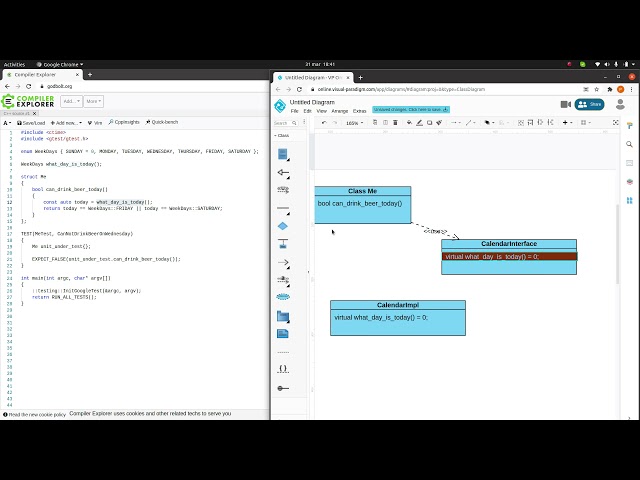Screen dimensions: 640x480
Task: Open the Arrange menu
Action: coord(340,111)
